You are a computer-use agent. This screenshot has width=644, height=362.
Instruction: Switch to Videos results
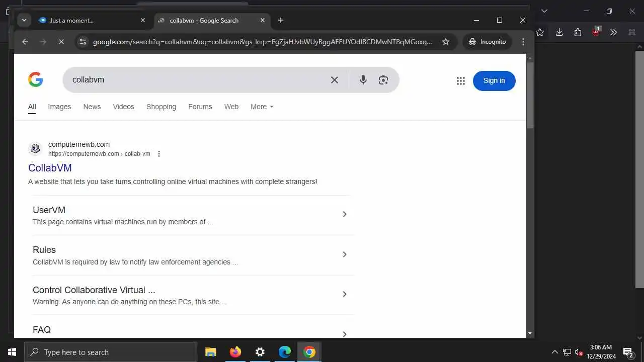pyautogui.click(x=123, y=107)
